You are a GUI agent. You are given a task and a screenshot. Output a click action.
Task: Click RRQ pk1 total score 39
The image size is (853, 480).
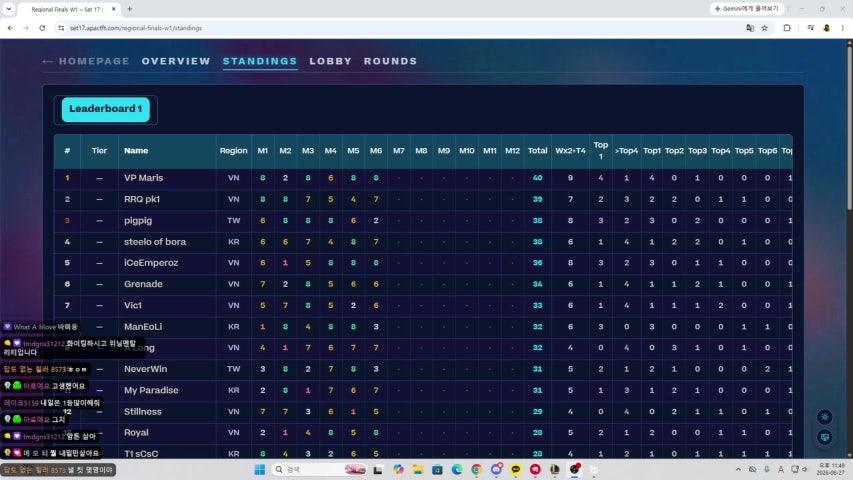pos(537,199)
